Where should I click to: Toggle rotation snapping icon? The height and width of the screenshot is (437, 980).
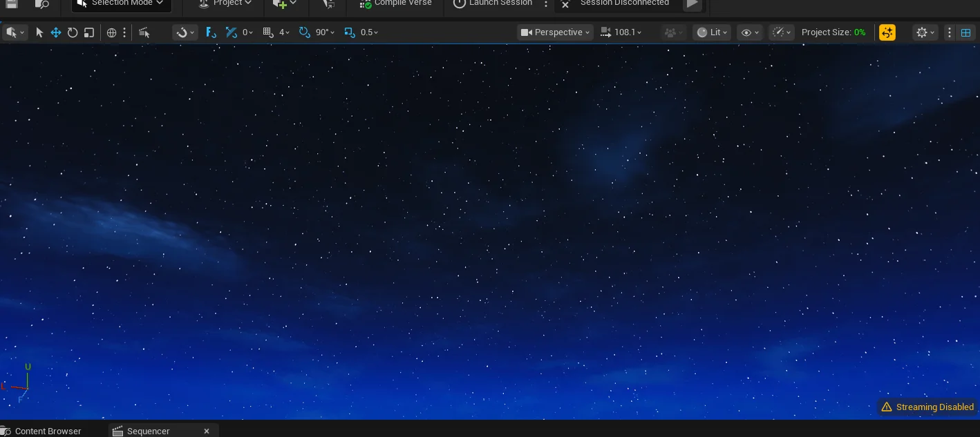click(305, 32)
